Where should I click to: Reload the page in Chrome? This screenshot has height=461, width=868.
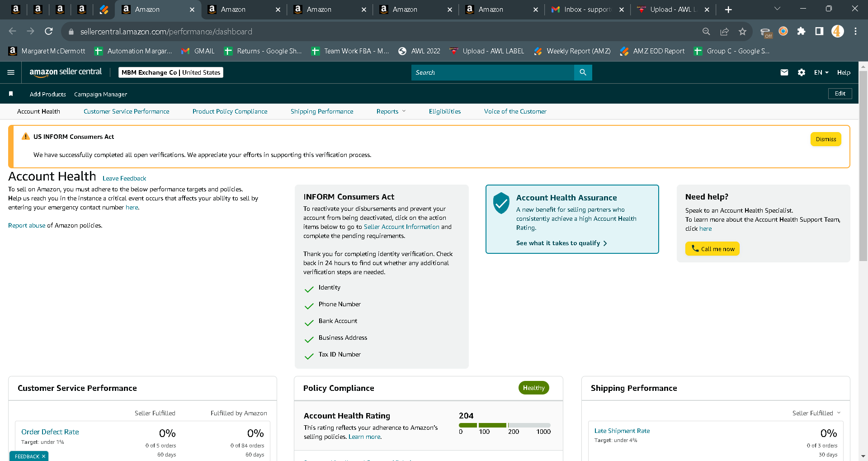(x=49, y=31)
